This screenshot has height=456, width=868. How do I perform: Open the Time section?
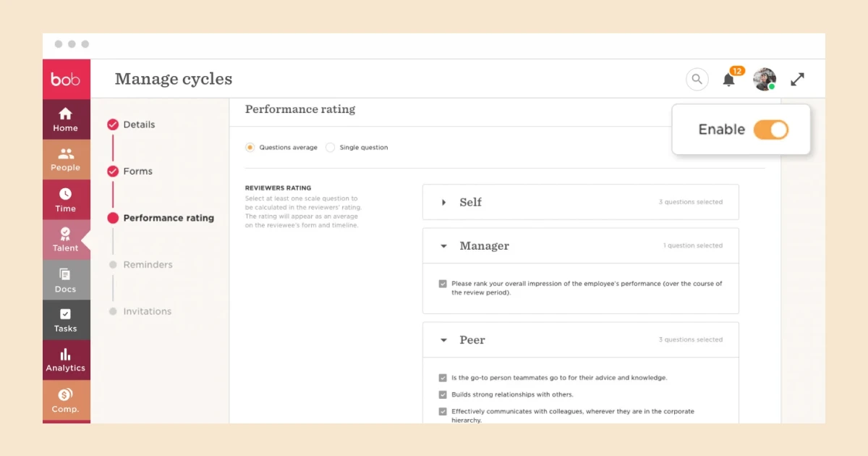pyautogui.click(x=66, y=200)
